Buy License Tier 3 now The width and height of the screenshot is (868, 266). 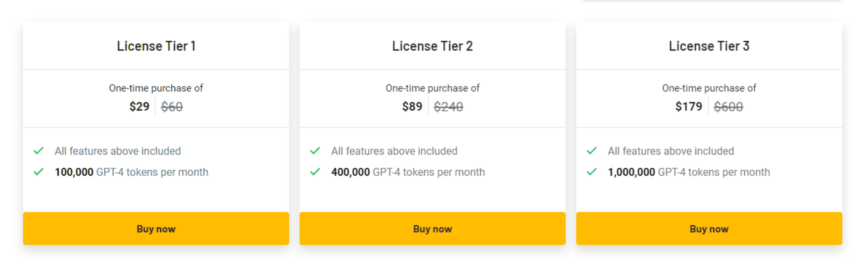tap(709, 229)
